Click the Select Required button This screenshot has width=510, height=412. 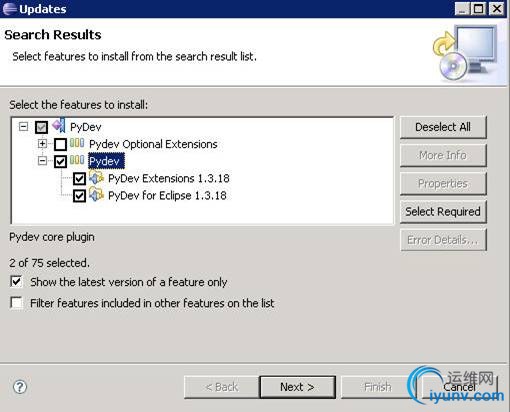pyautogui.click(x=443, y=212)
